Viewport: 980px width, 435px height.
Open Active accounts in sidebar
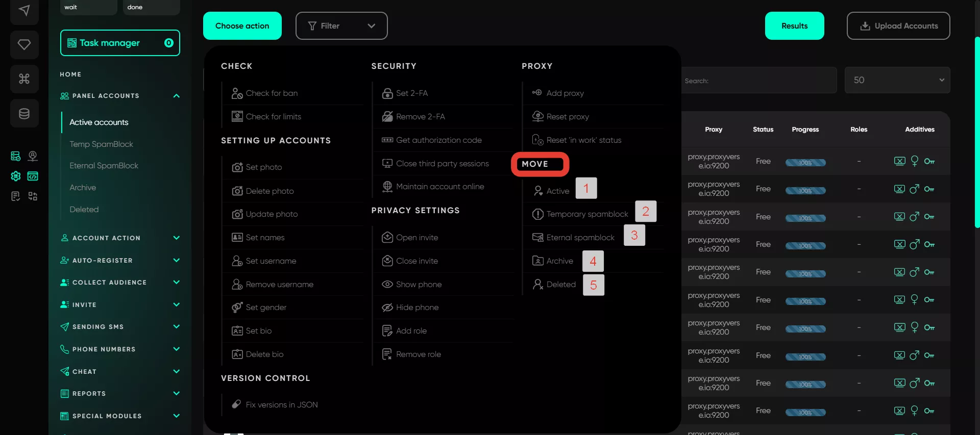(99, 122)
